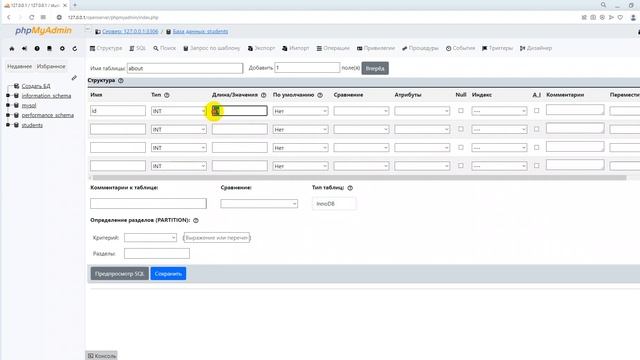Open the Поиск tab
Screen dimensions: 640x360
tap(164, 48)
